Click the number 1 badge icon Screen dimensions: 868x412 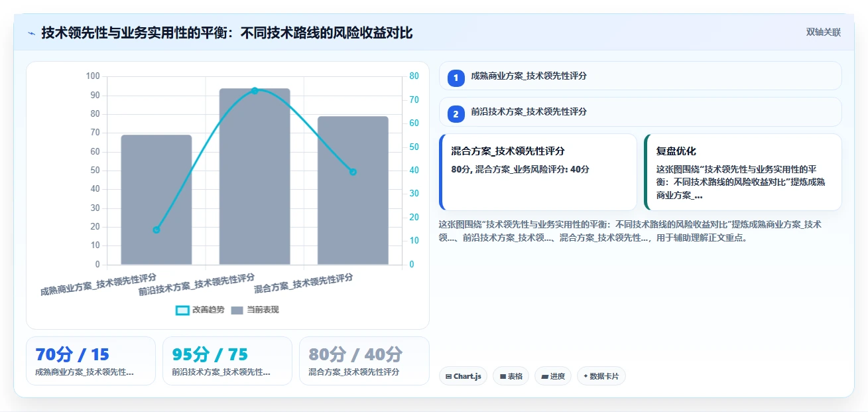coord(456,78)
